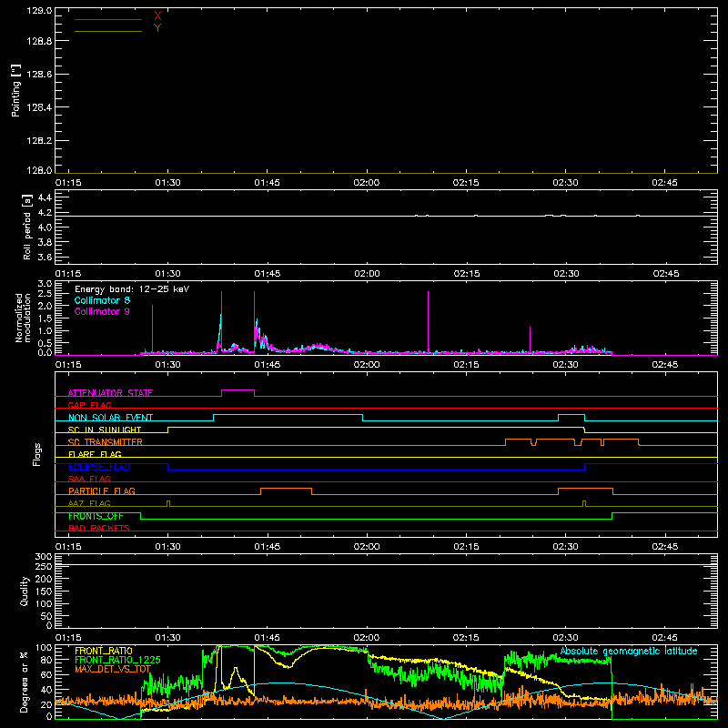Viewport: 728px width, 728px height.
Task: Click the SAA_FLAG label
Action: pos(89,480)
